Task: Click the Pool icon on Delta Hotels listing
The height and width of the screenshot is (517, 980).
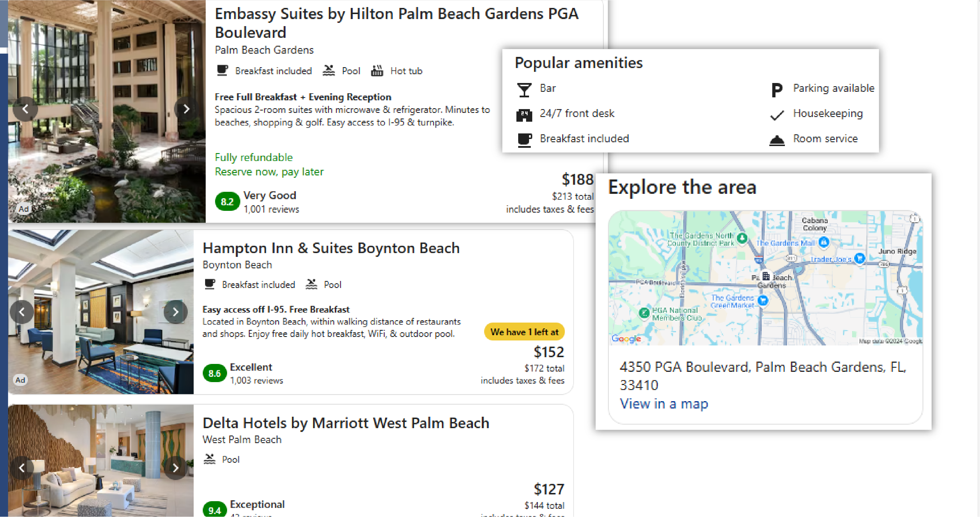Action: (x=209, y=459)
